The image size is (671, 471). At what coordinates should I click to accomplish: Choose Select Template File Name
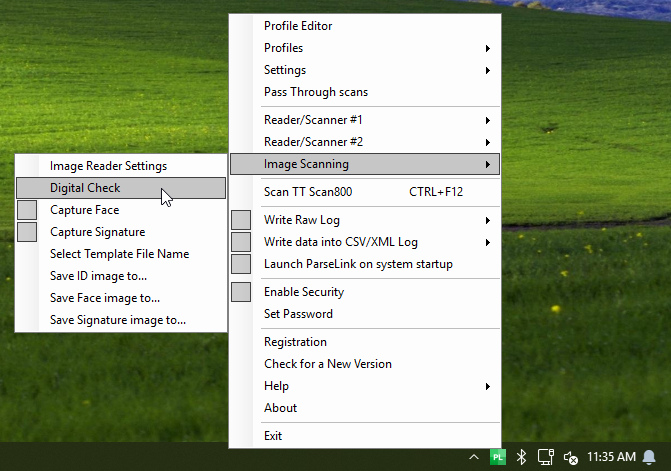(x=121, y=254)
